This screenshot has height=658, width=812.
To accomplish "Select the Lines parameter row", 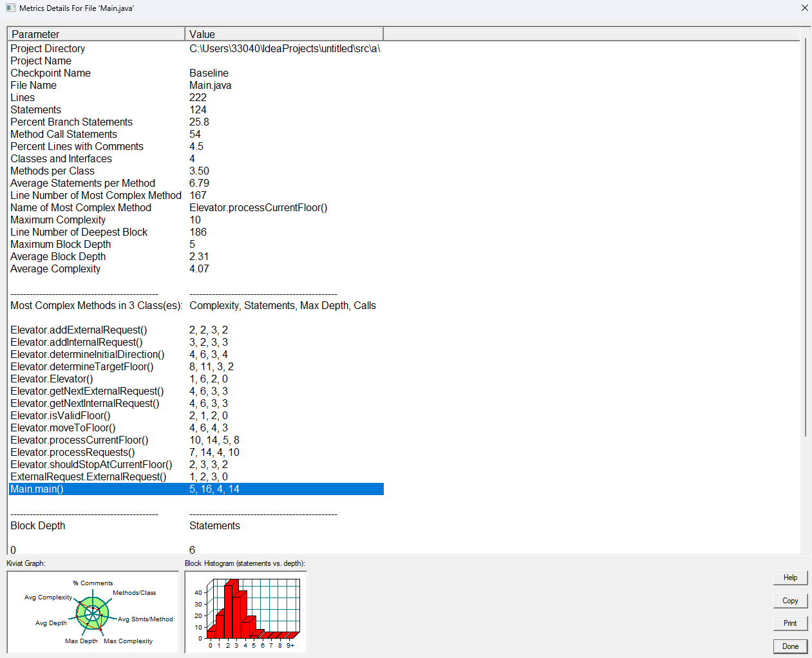I will point(196,98).
